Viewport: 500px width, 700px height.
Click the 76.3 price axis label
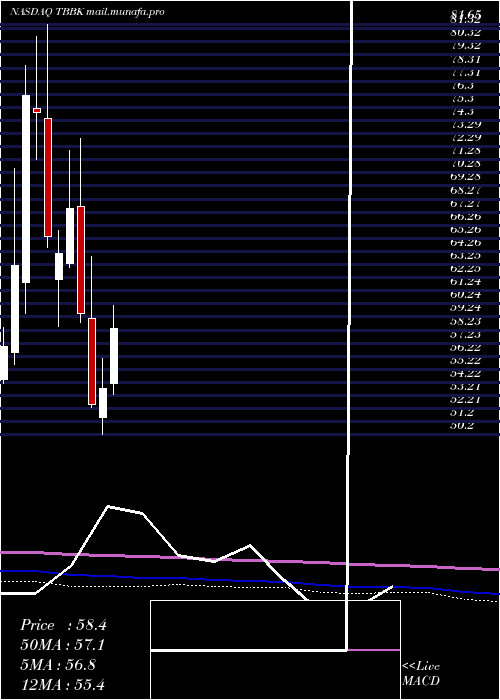pyautogui.click(x=462, y=85)
